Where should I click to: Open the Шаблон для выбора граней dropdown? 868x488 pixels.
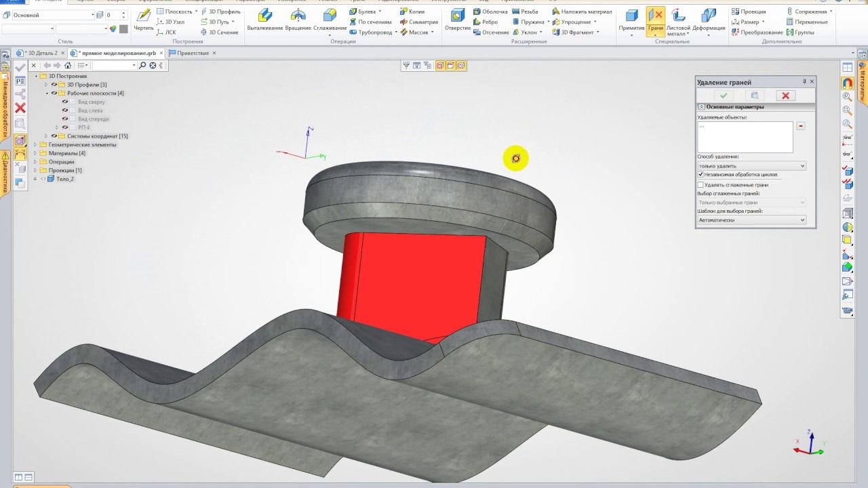pos(751,220)
